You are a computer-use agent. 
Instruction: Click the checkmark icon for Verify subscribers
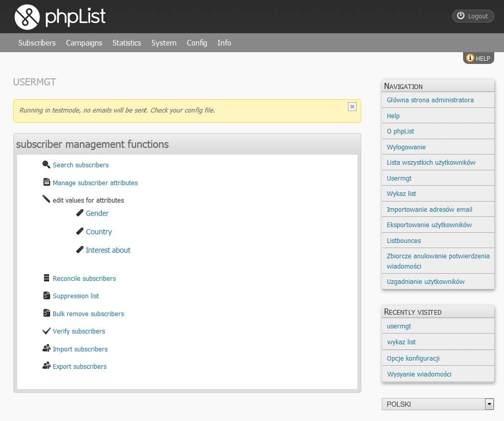[47, 331]
